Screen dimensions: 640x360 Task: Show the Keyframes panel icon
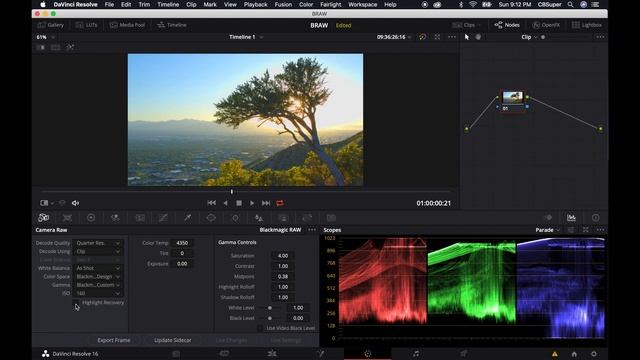pyautogui.click(x=548, y=218)
